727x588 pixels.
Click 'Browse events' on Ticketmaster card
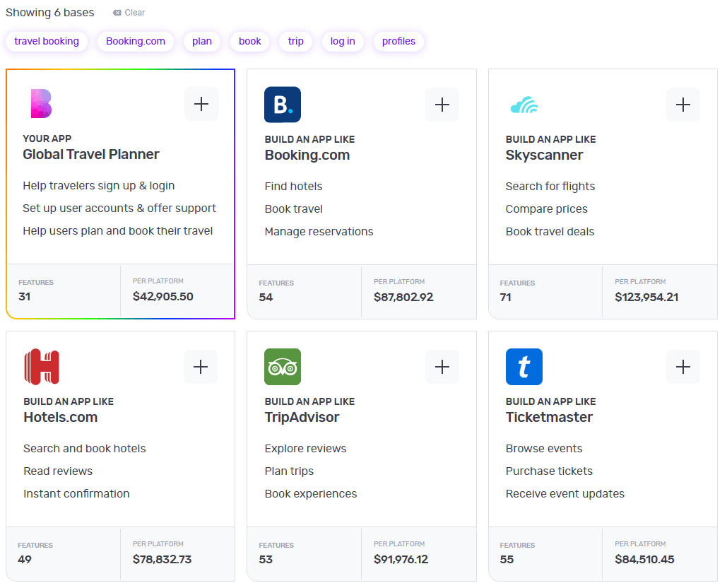pos(544,448)
